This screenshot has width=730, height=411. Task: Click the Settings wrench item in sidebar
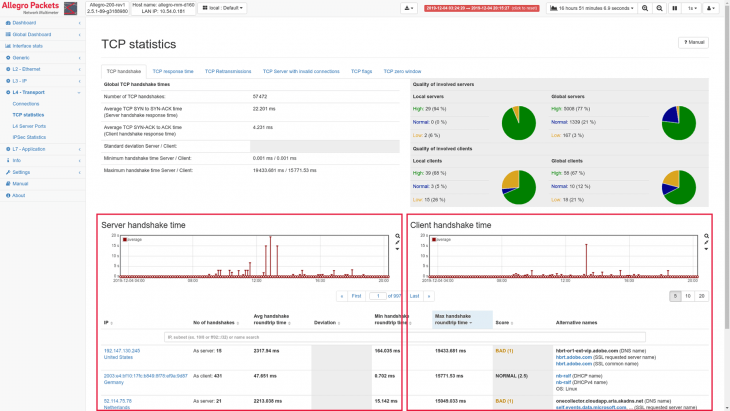pos(21,172)
